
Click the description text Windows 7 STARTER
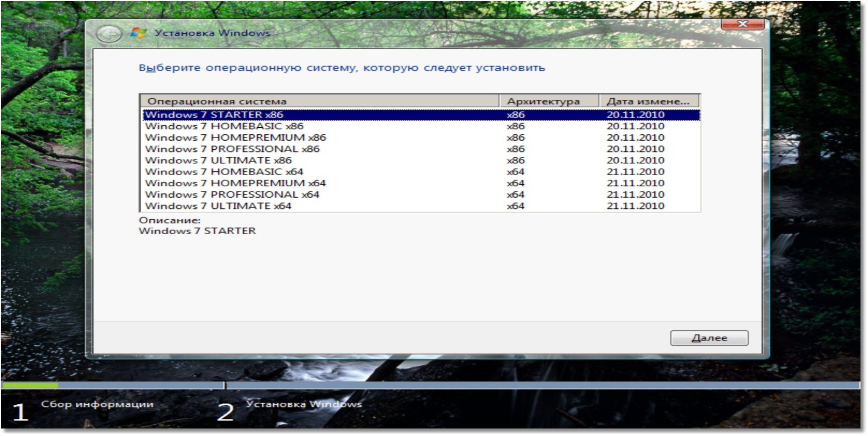(x=197, y=231)
